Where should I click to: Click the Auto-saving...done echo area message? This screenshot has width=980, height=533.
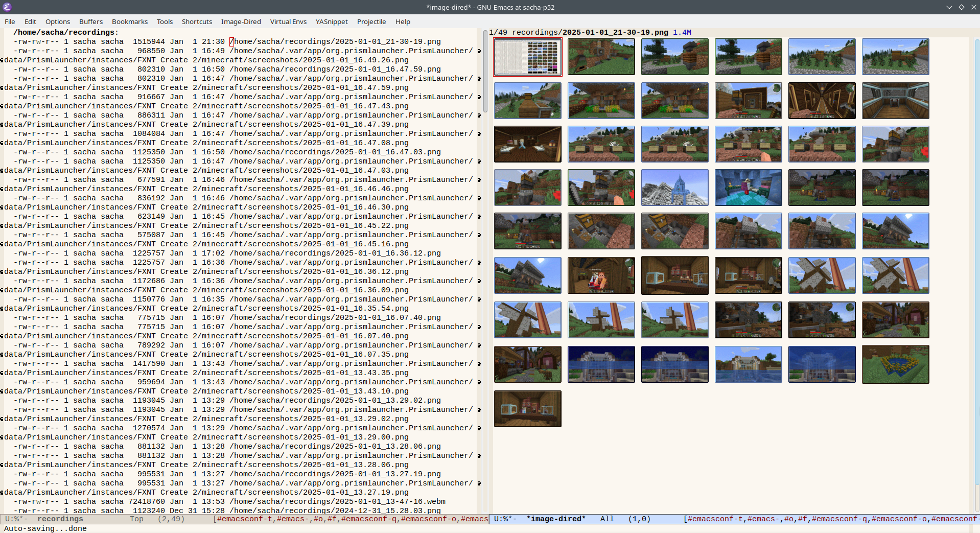coord(45,529)
